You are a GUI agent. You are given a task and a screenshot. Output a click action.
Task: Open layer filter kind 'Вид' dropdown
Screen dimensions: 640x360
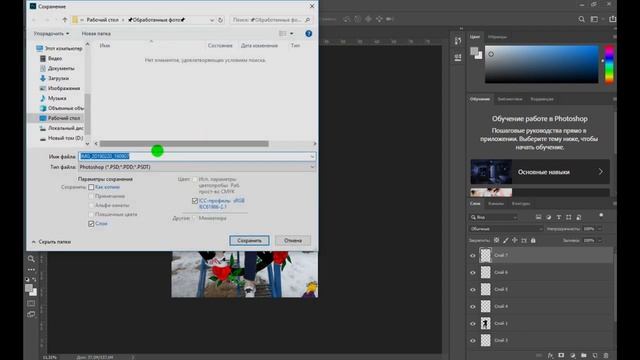[493, 217]
